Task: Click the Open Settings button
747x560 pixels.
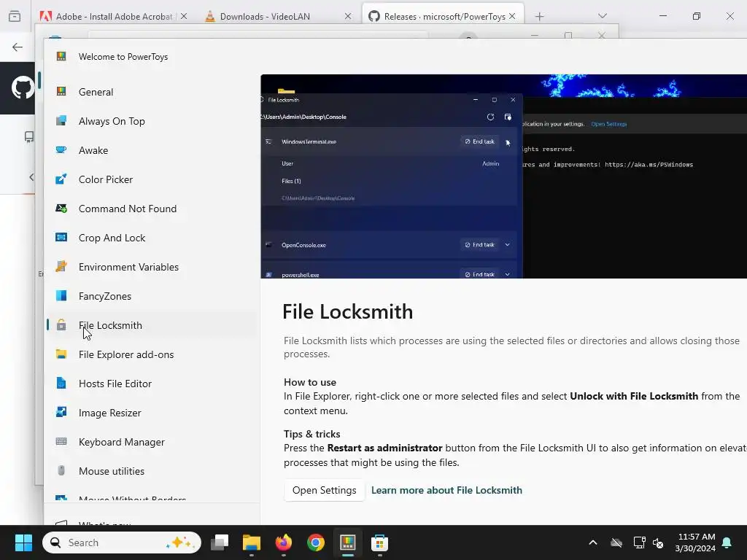Action: point(324,490)
